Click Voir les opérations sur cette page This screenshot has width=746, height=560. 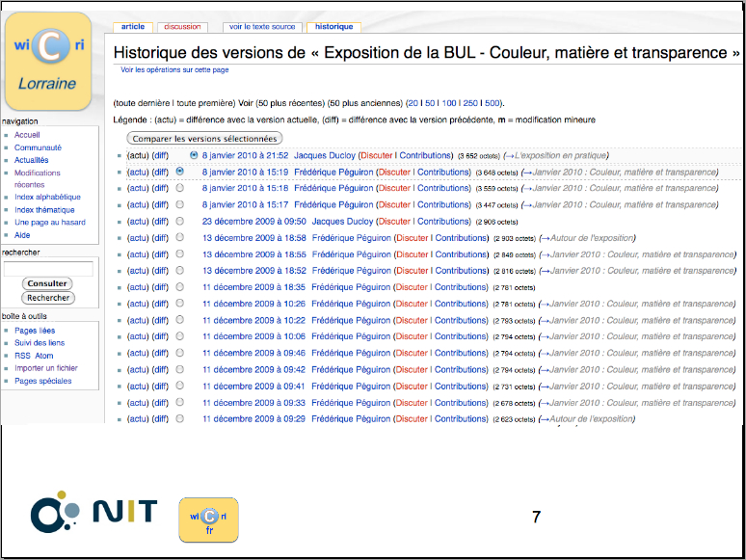[174, 70]
